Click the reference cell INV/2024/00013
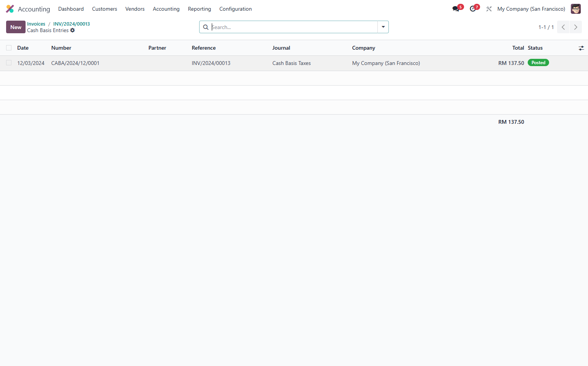This screenshot has width=588, height=366. (211, 63)
